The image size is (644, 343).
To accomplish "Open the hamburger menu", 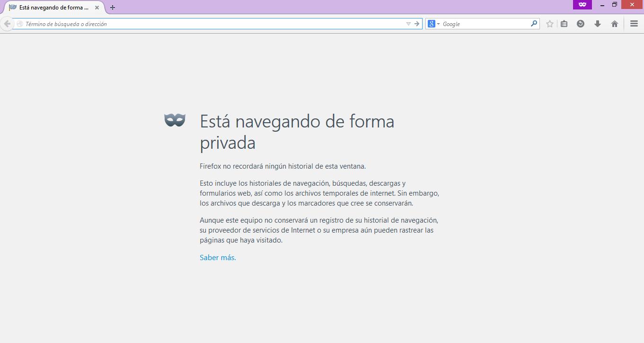I will pyautogui.click(x=634, y=24).
